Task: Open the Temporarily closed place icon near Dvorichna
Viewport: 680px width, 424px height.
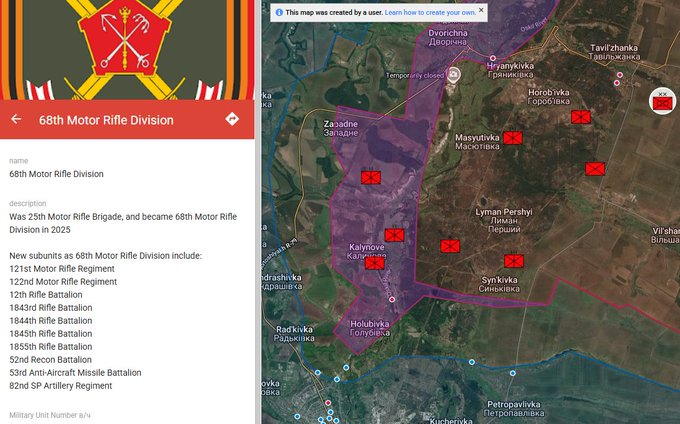Action: coord(453,74)
